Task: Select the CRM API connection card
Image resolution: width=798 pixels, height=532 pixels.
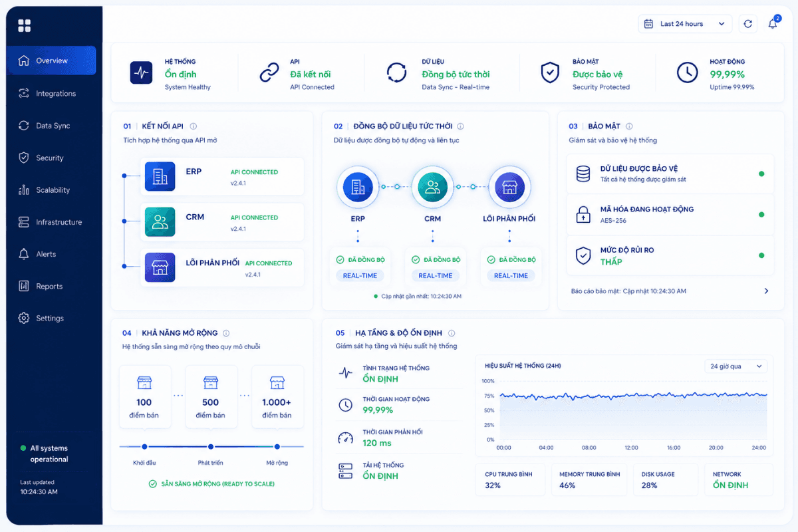Action: coord(222,222)
